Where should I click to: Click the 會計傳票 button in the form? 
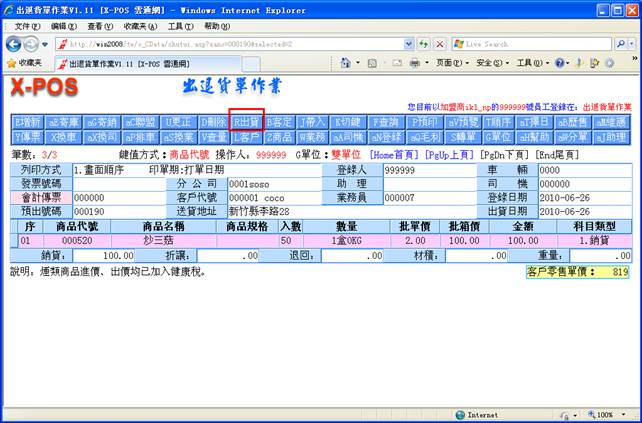(40, 198)
